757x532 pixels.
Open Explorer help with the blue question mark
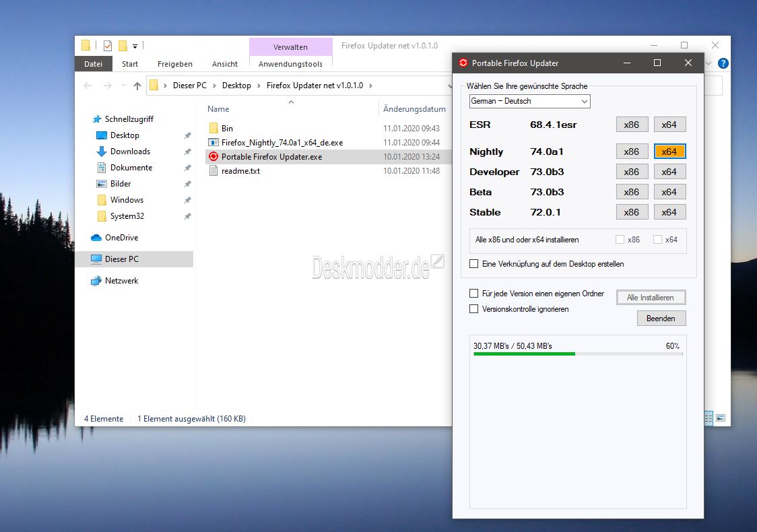point(723,63)
